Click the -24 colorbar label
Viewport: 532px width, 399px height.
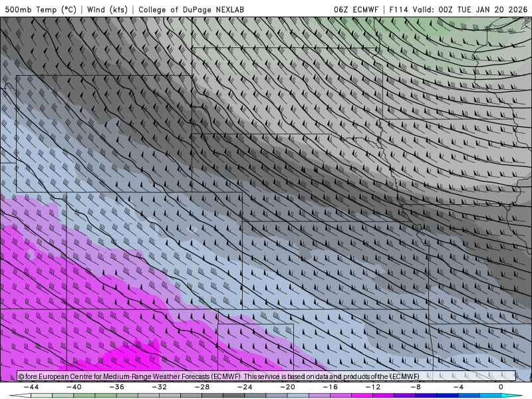(x=245, y=387)
